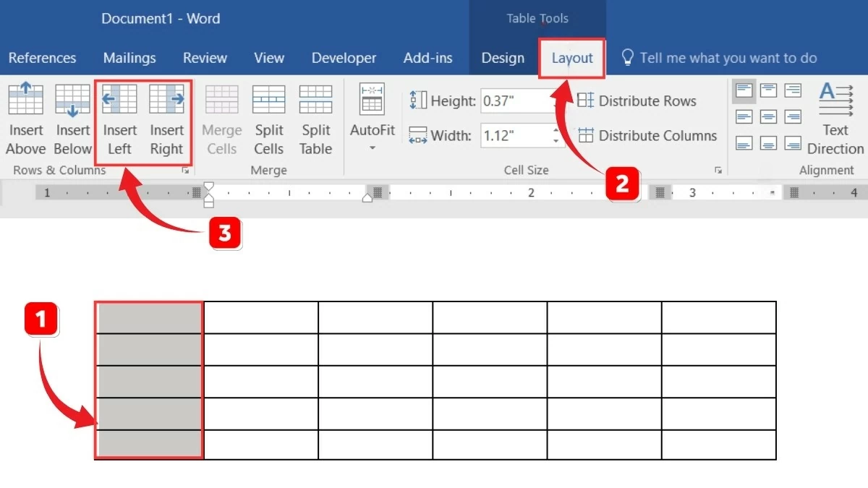The height and width of the screenshot is (488, 868).
Task: Click the Split Table icon
Action: click(x=315, y=119)
